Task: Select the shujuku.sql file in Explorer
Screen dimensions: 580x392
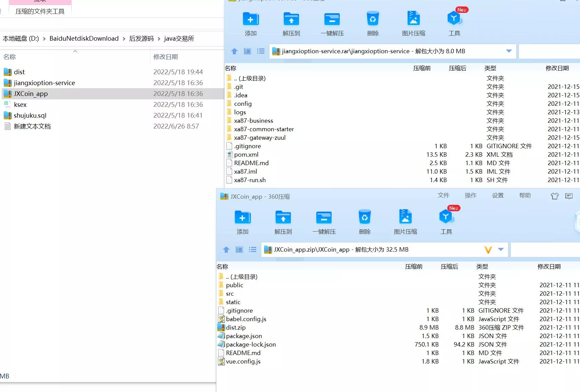Action: point(31,115)
